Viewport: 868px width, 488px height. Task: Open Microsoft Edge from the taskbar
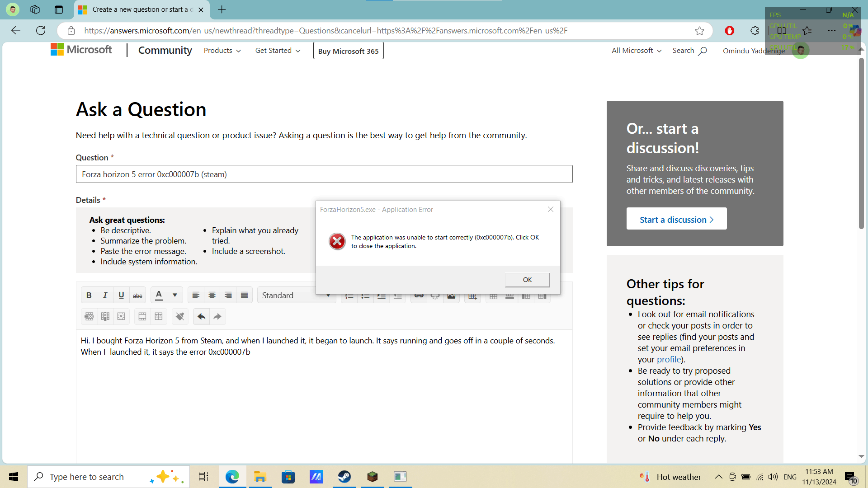pyautogui.click(x=232, y=477)
